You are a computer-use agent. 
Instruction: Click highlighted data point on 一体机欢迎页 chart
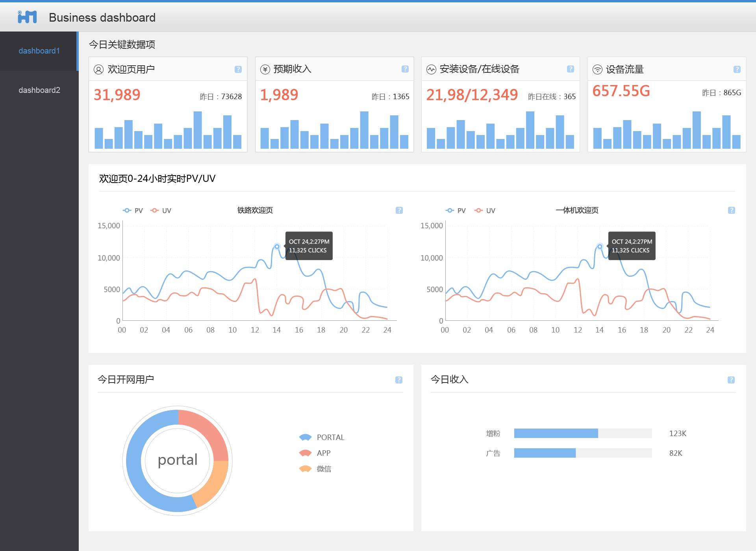600,246
